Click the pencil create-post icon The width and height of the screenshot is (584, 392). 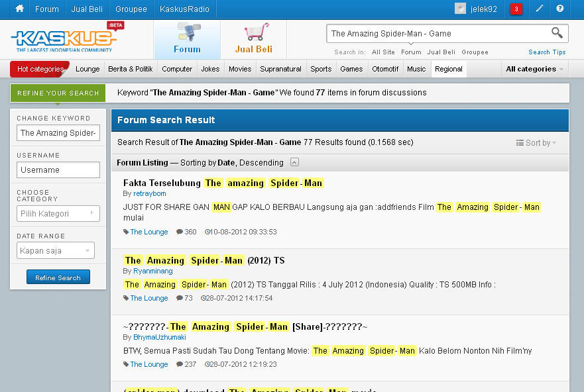coord(539,9)
